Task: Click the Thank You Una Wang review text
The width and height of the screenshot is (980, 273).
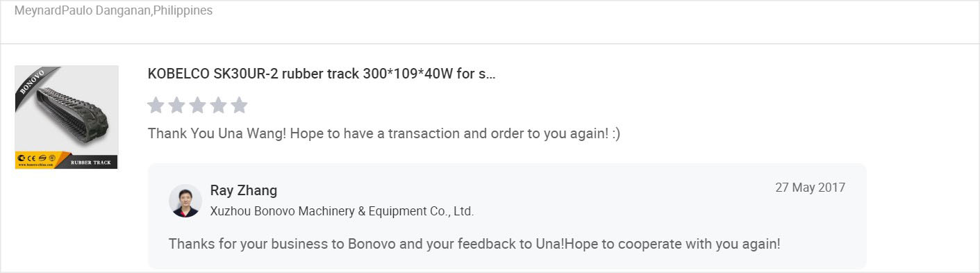Action: (384, 133)
